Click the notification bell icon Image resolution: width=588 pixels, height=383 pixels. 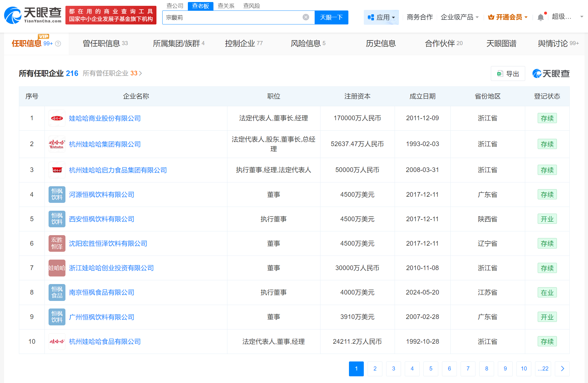coord(540,17)
